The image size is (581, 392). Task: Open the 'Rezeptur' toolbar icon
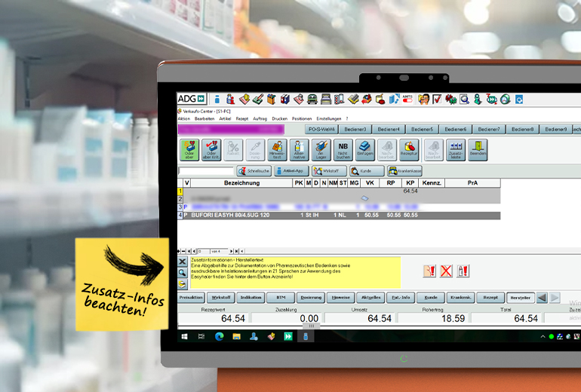point(409,150)
